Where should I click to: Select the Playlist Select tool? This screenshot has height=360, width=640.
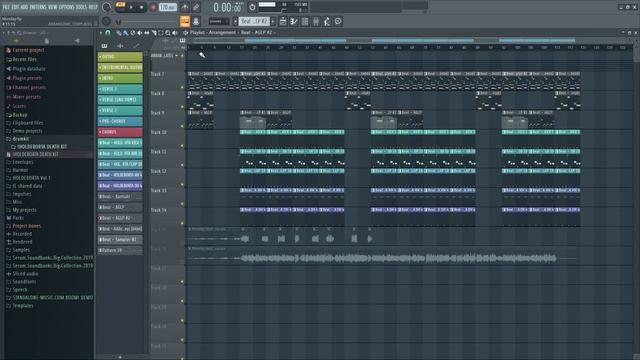pos(161,33)
